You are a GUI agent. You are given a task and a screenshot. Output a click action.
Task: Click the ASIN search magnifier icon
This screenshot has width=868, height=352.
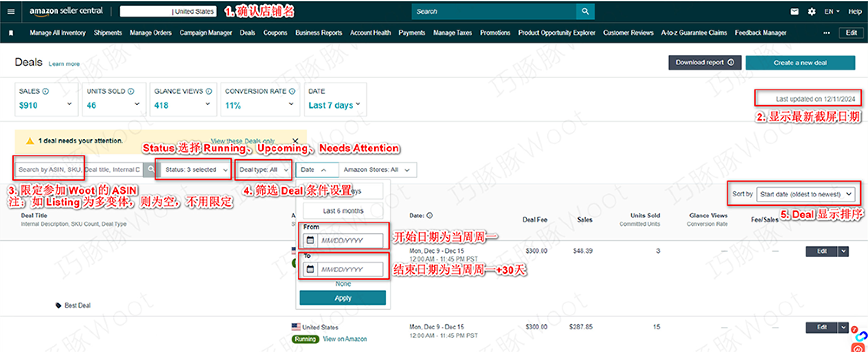pos(150,169)
